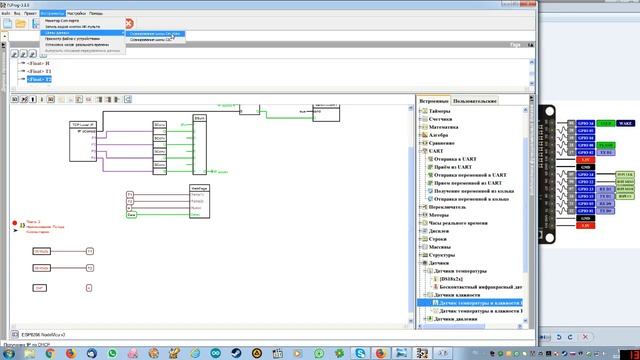Click the red X icon in the main toolbar
The width and height of the screenshot is (640, 360).
(x=129, y=24)
